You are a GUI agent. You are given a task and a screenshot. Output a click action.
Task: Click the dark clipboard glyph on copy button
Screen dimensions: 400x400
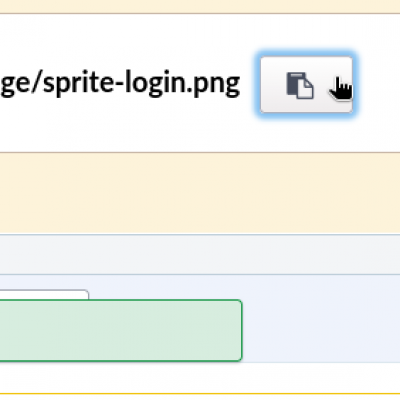tap(293, 84)
